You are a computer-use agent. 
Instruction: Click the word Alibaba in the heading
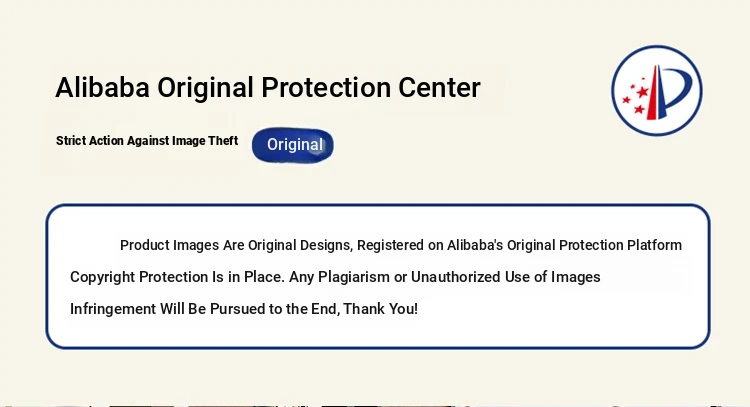point(102,88)
